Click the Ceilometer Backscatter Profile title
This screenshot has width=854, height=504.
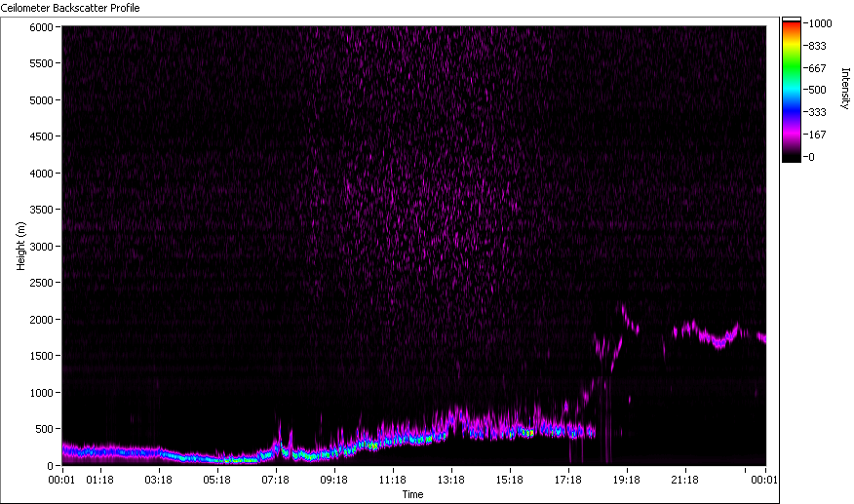point(70,8)
